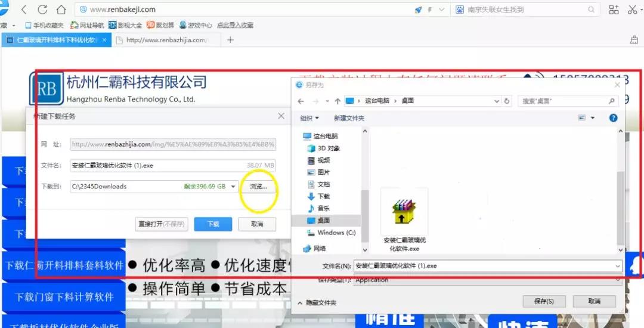This screenshot has width=644, height=328.
Task: Click 点此导入收藏 in bookmarks bar
Action: tap(235, 25)
